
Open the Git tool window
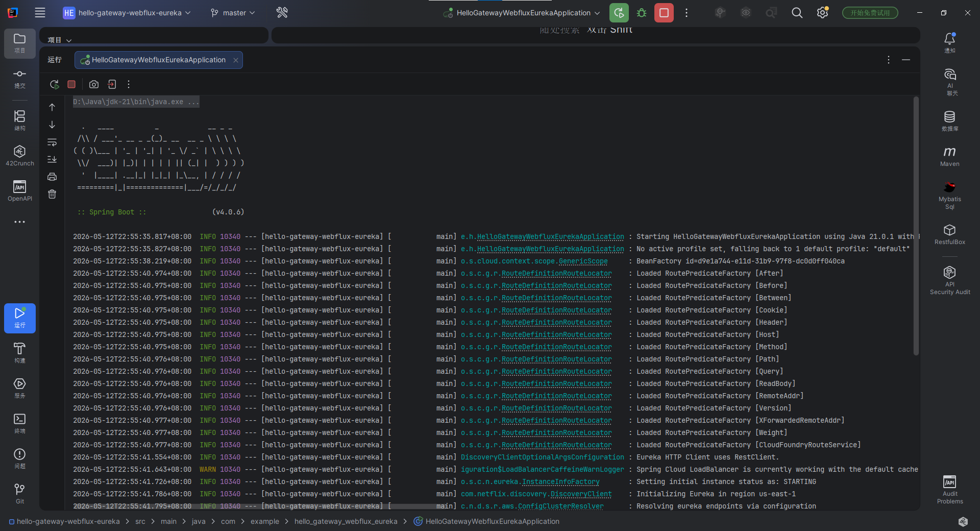tap(19, 494)
